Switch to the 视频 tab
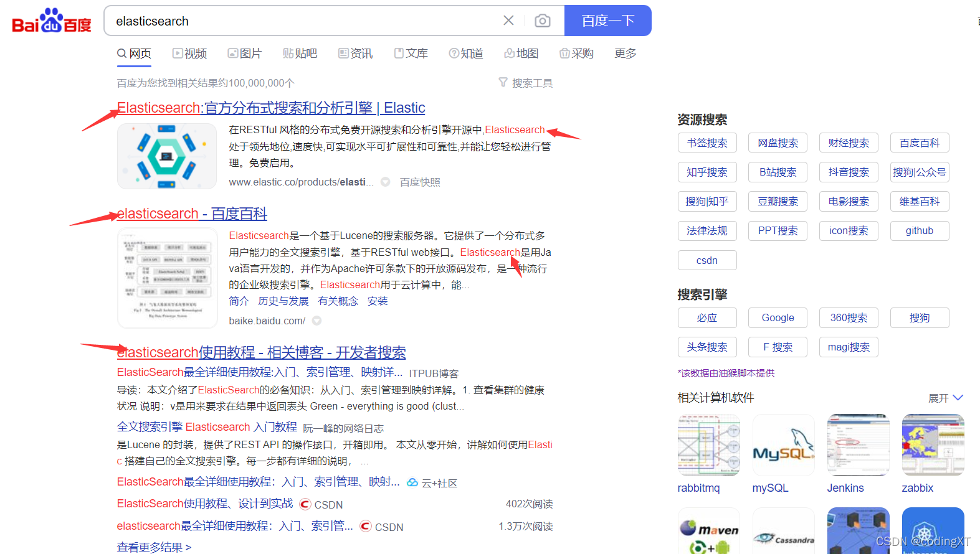 click(189, 54)
